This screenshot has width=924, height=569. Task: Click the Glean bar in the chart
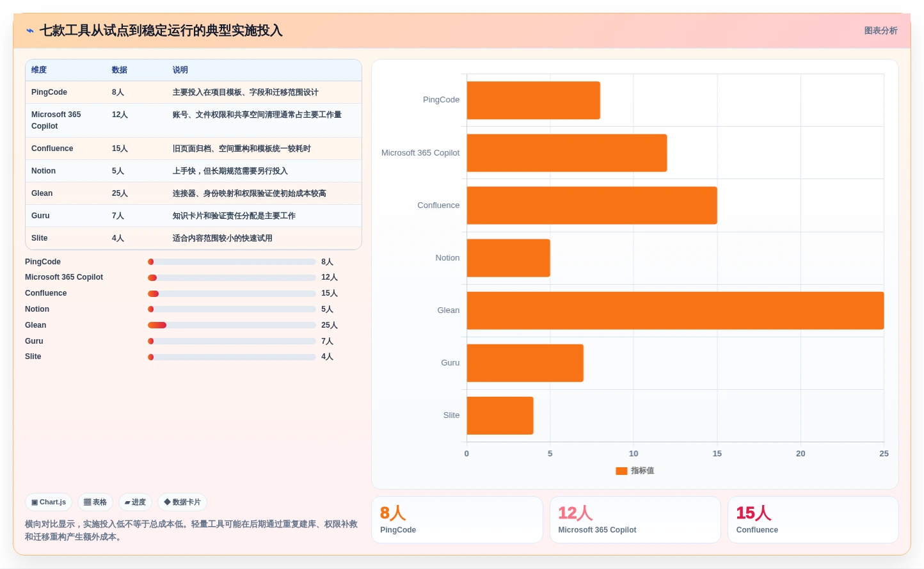pos(675,310)
